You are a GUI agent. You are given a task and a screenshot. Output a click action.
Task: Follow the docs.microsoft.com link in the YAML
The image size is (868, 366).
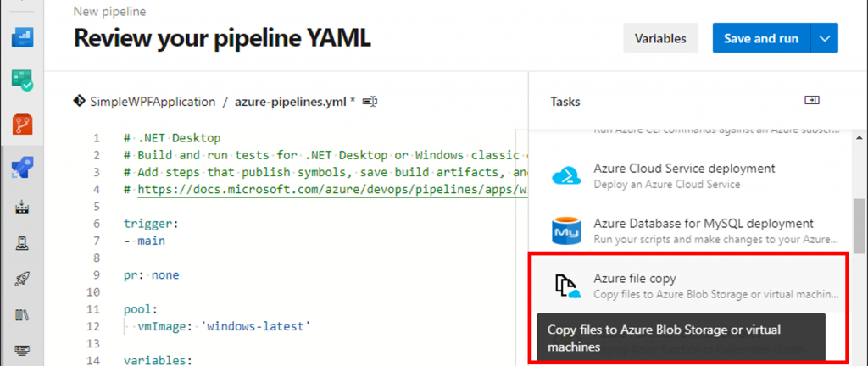326,190
